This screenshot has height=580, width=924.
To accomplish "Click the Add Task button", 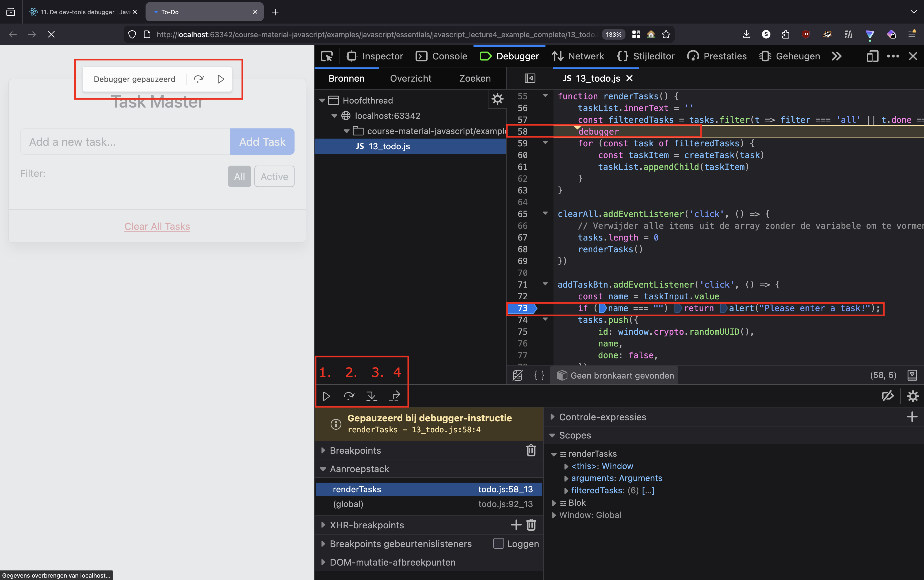I will 262,142.
